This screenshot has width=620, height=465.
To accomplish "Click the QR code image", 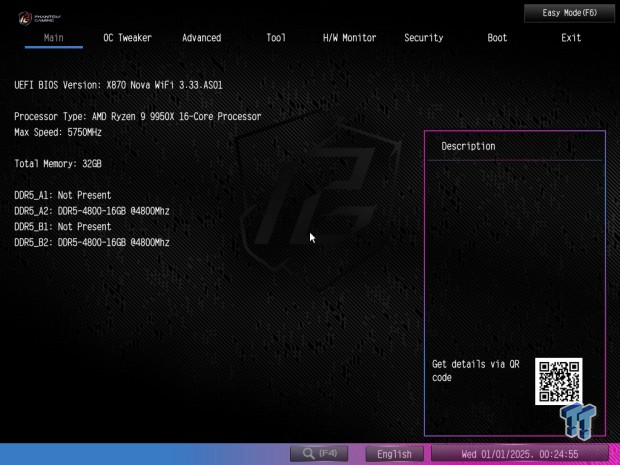I will 558,381.
